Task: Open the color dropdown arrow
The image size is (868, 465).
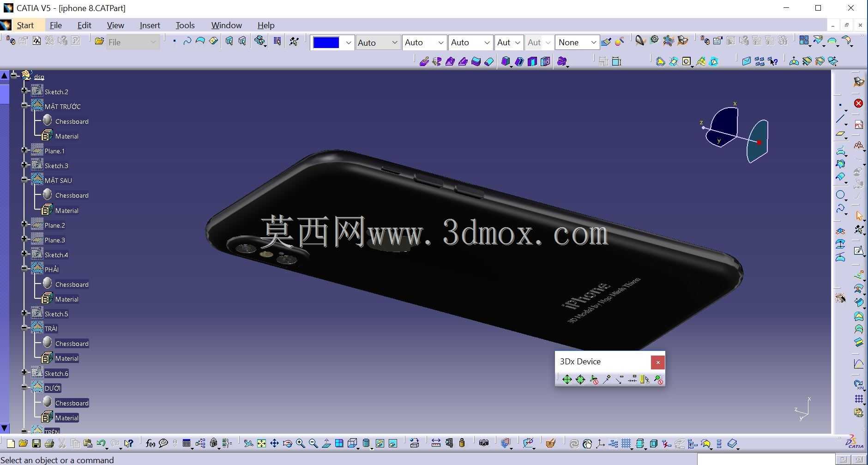Action: pos(348,42)
